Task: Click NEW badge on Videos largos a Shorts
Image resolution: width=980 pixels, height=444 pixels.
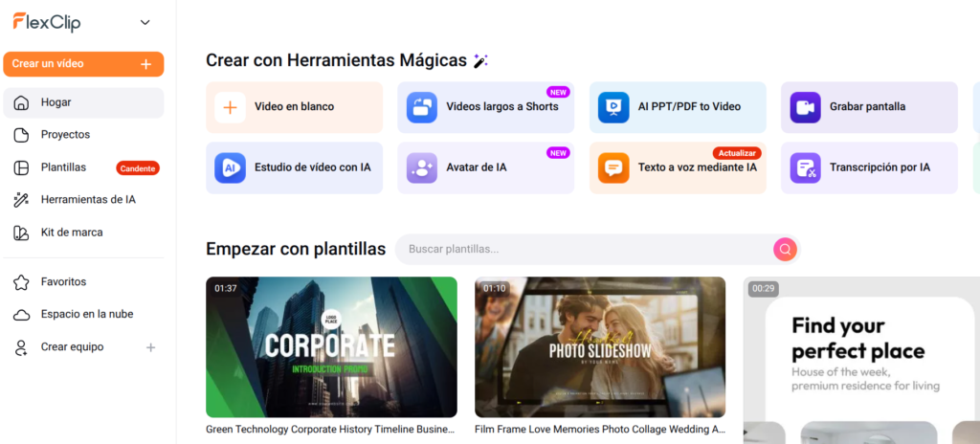Action: 558,93
